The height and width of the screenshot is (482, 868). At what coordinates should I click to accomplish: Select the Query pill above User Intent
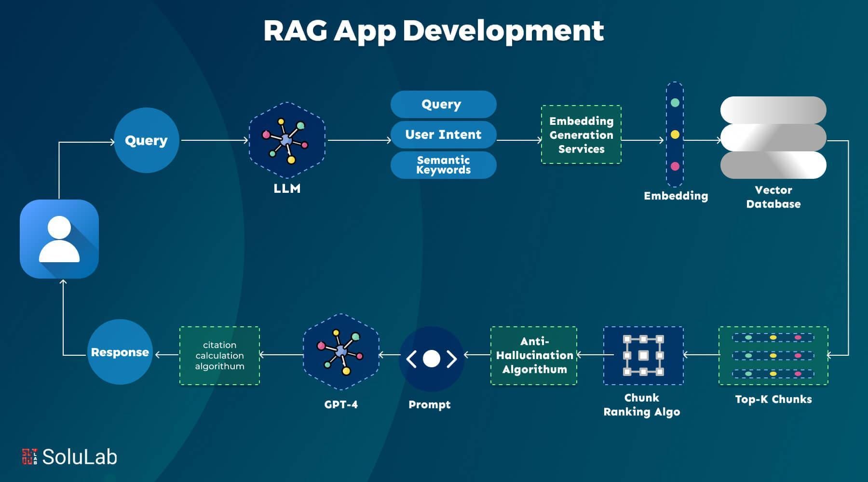coord(443,104)
